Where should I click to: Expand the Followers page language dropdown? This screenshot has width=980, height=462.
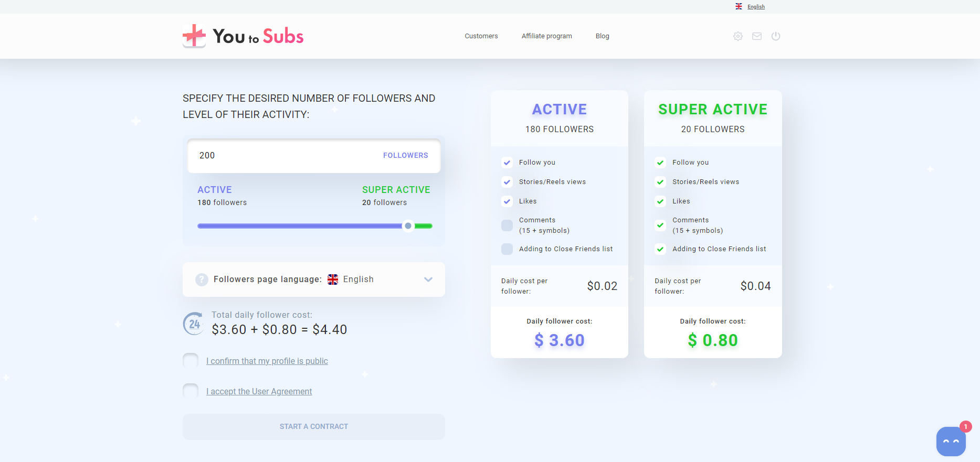pyautogui.click(x=428, y=280)
